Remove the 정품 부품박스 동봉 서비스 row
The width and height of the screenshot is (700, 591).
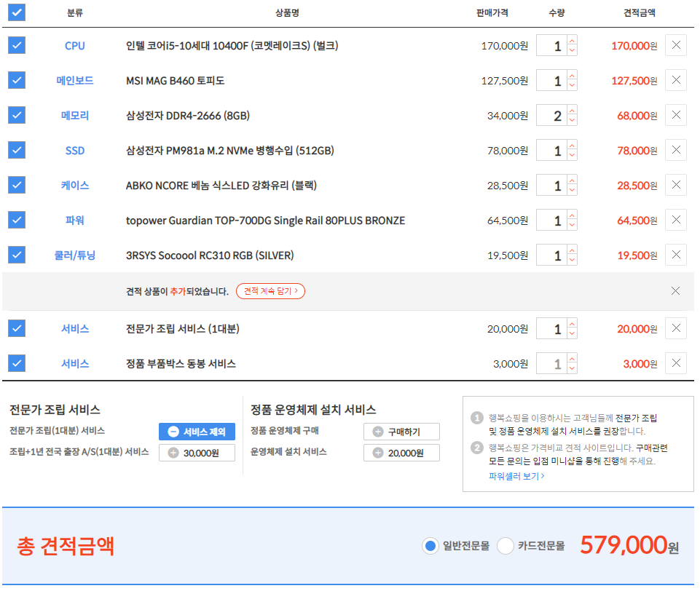coord(675,363)
